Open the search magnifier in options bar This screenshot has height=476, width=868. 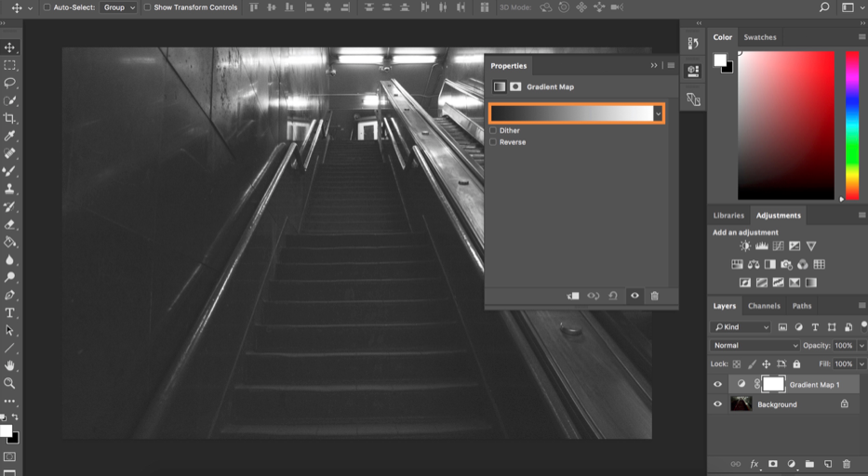click(x=824, y=7)
